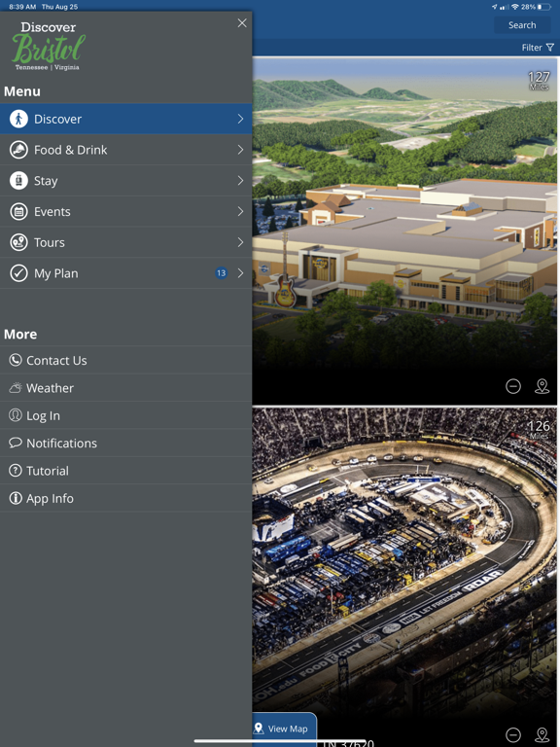560x747 pixels.
Task: Open My Plan menu item
Action: click(125, 273)
